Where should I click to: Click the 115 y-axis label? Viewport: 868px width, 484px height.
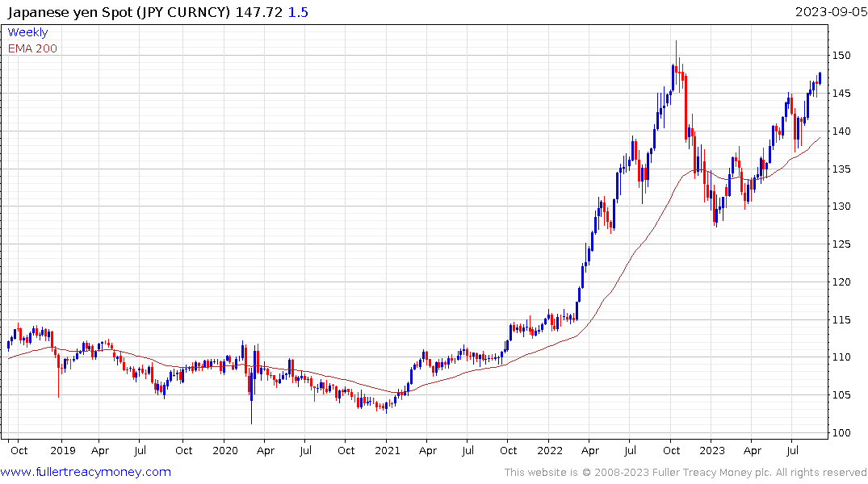click(841, 319)
